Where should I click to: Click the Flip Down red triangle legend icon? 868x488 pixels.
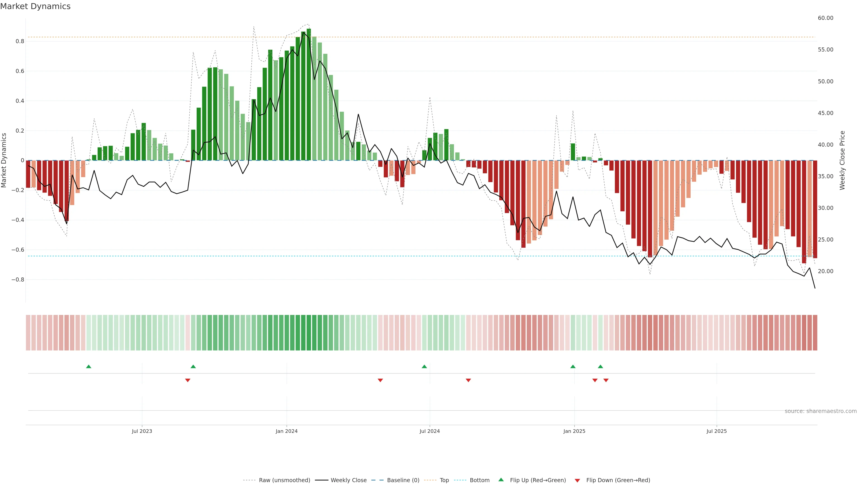tap(577, 480)
